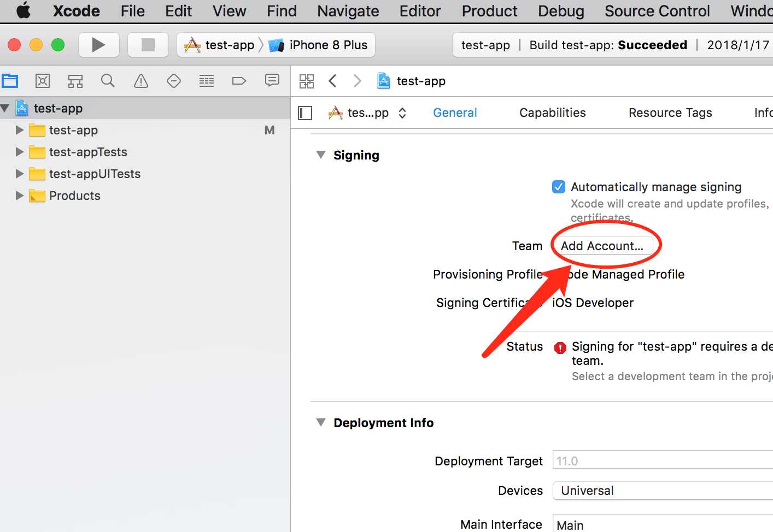The image size is (773, 532).
Task: Switch to the Info tab
Action: click(763, 113)
